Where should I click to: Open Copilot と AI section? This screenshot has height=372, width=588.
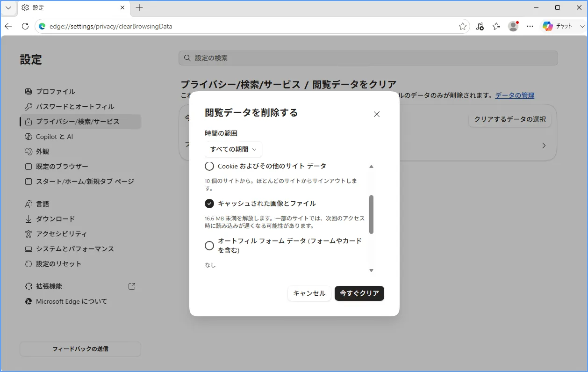coord(80,137)
